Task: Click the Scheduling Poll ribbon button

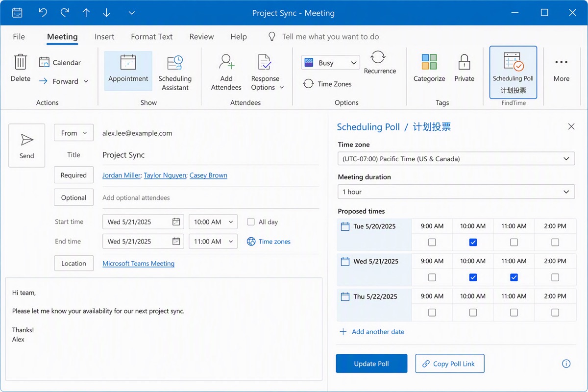Action: tap(513, 73)
